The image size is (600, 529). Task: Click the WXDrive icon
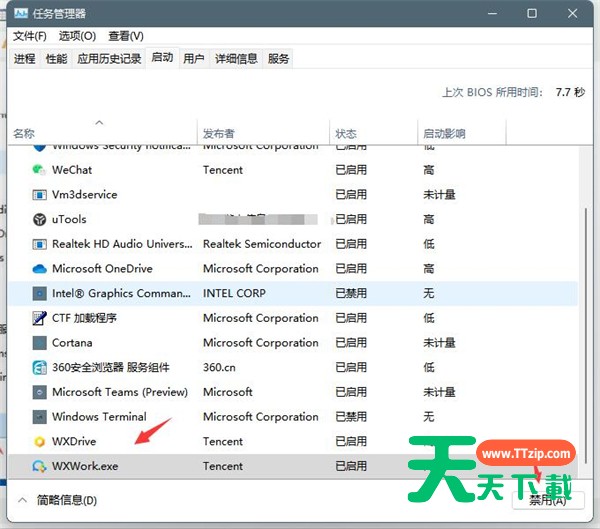(x=40, y=441)
